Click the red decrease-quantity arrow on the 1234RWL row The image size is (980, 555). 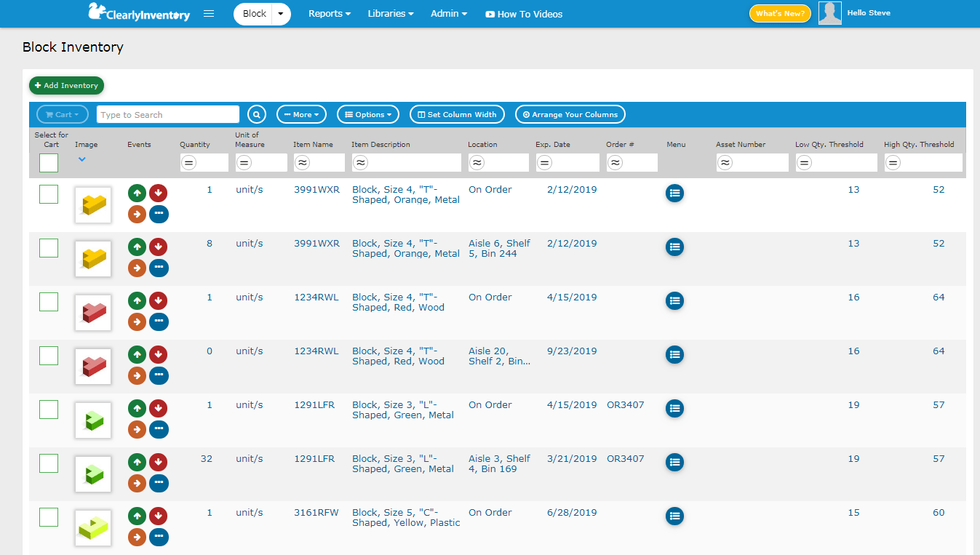(x=159, y=300)
